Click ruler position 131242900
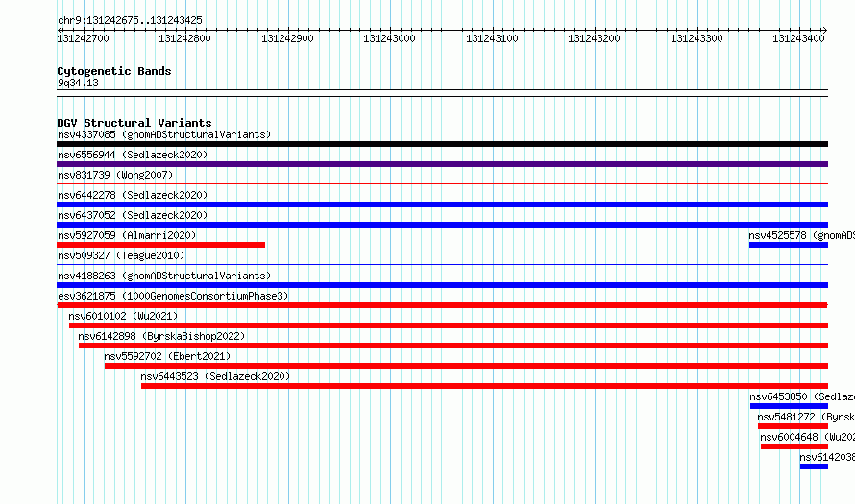Screen dimensions: 855x504 (x=287, y=38)
